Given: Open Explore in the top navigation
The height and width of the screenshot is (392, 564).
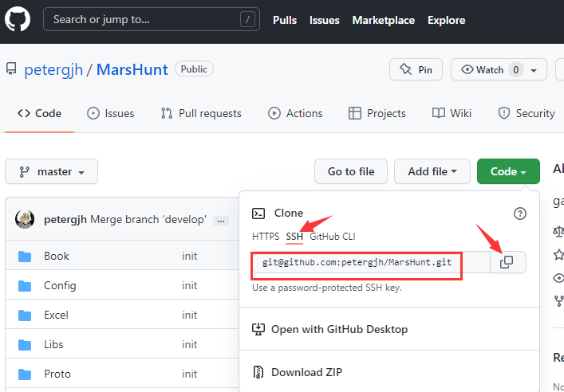Looking at the screenshot, I should (447, 20).
